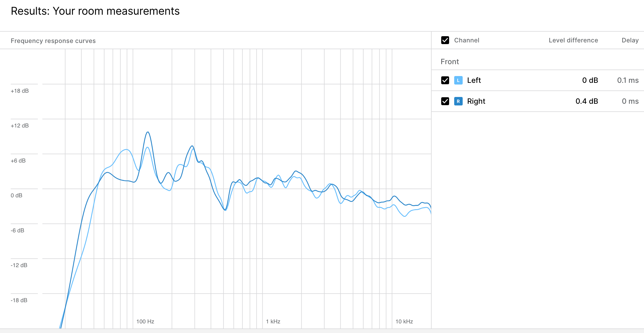Click the Front group heading
This screenshot has height=333, width=644.
tap(450, 62)
